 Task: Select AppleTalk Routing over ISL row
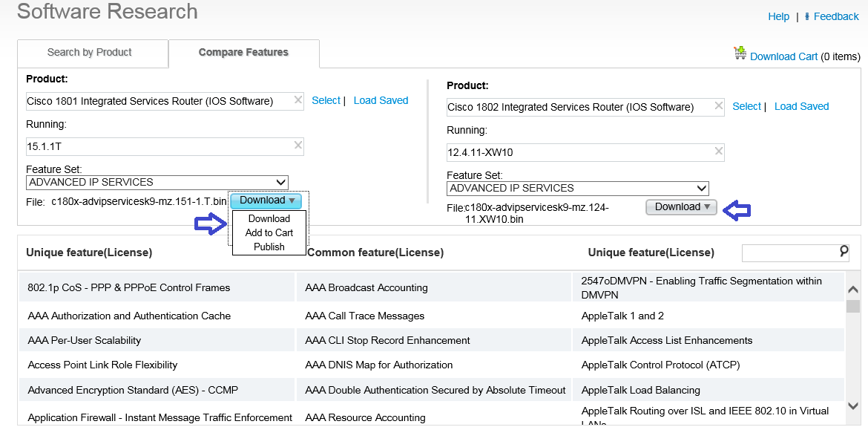tap(708, 415)
